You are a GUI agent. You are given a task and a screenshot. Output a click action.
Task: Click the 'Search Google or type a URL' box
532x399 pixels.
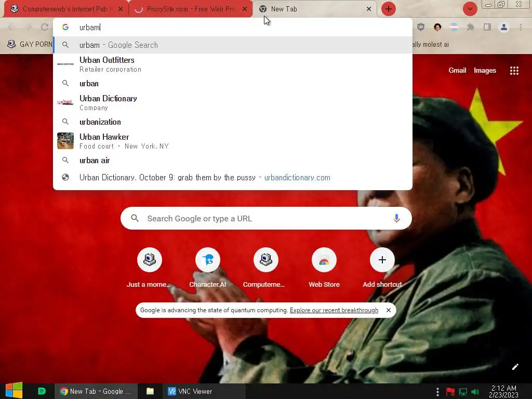pyautogui.click(x=266, y=218)
